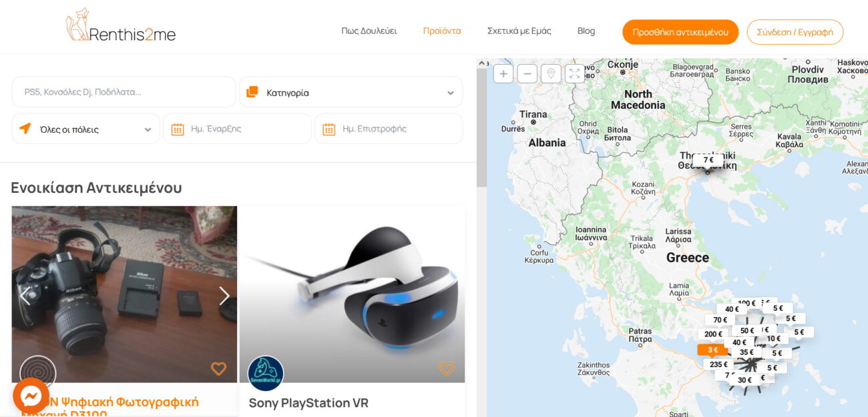Go to the Blog menu item
868x417 pixels.
click(586, 31)
